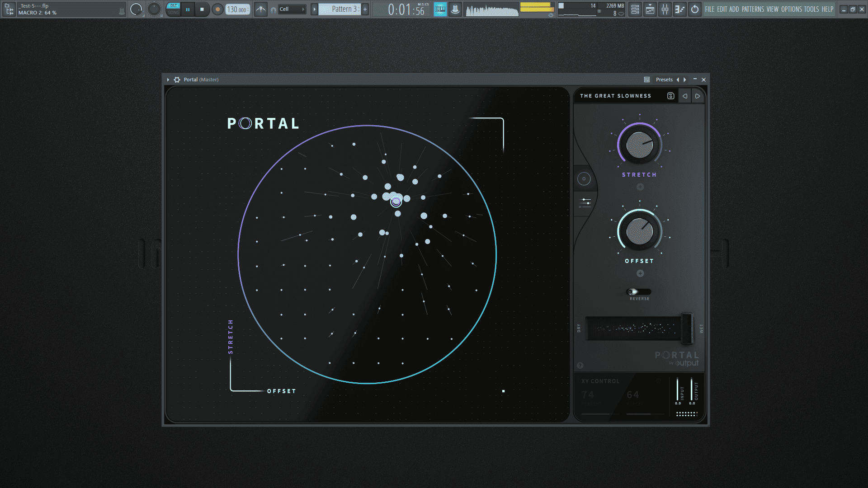The image size is (868, 488).
Task: Open the help question mark icon
Action: [x=580, y=366]
